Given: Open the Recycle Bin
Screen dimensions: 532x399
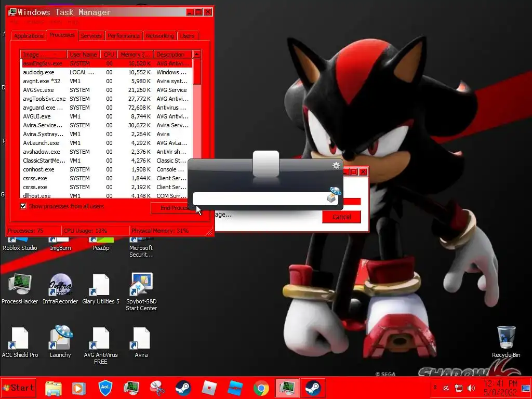Looking at the screenshot, I should click(x=506, y=341).
